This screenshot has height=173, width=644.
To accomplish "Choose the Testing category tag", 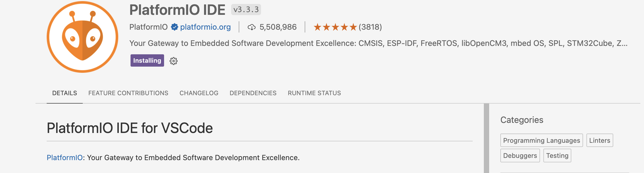I will click(x=557, y=155).
